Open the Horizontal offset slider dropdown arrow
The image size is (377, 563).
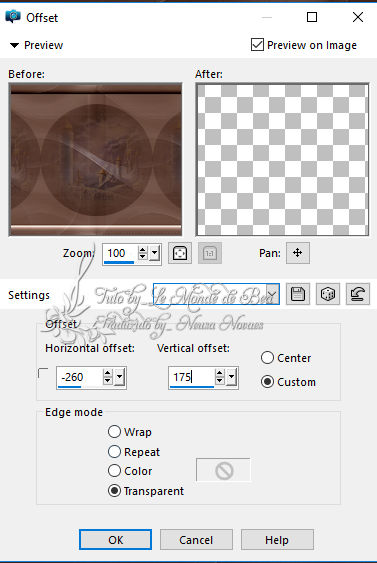point(120,377)
